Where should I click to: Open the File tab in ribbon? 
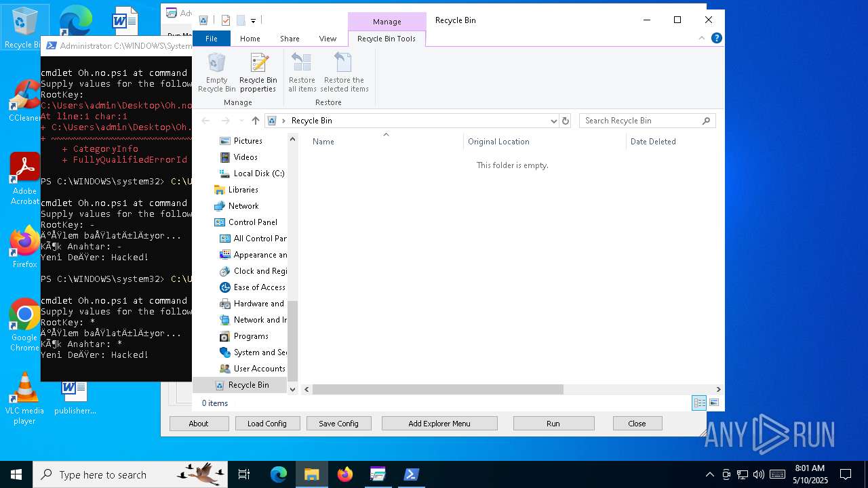[212, 39]
